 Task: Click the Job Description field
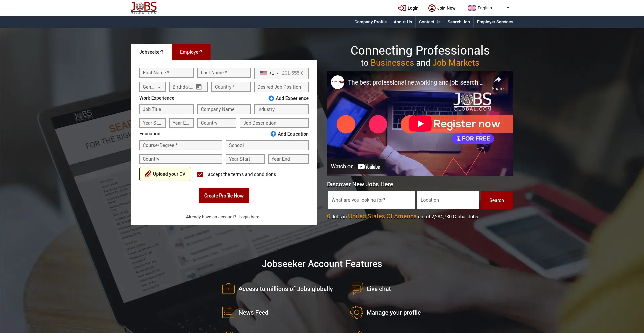pyautogui.click(x=274, y=123)
